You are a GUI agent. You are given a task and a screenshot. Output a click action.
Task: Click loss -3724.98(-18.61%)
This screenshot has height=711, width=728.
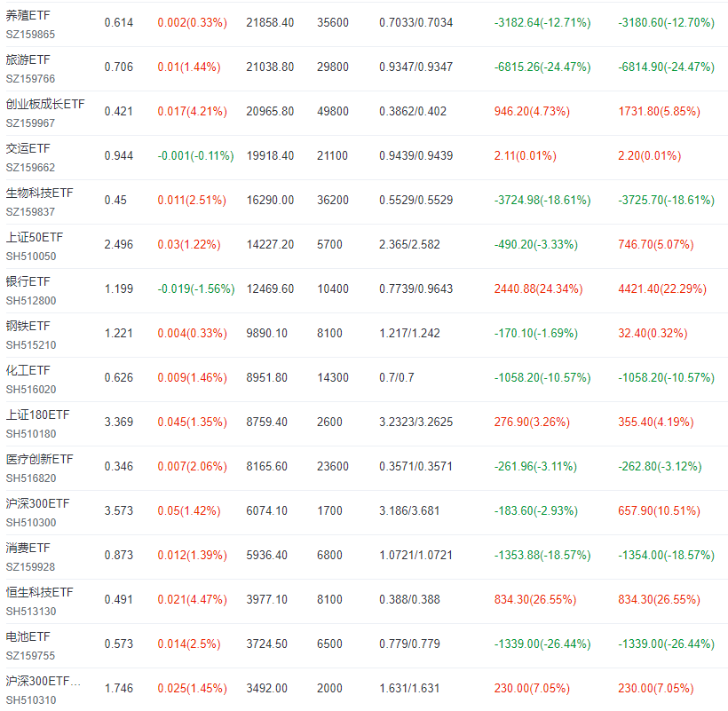point(542,200)
